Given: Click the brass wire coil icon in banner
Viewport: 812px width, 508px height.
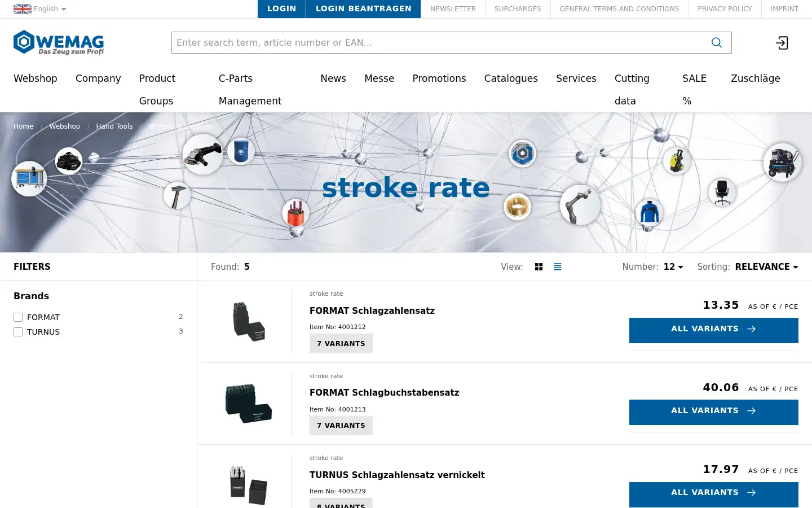Looking at the screenshot, I should [x=517, y=207].
